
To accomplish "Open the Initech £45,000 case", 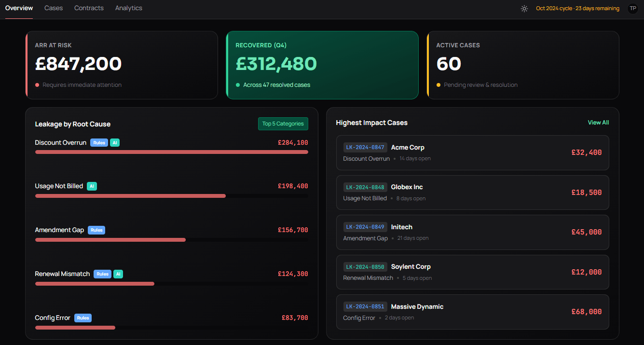I will click(x=473, y=232).
